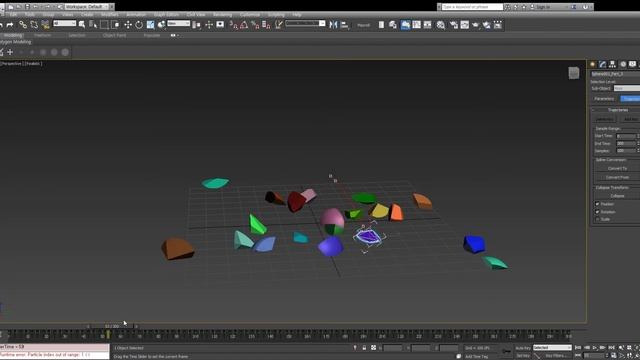Click the Unlink Selection tool
This screenshot has width=640, height=360.
tap(34, 25)
